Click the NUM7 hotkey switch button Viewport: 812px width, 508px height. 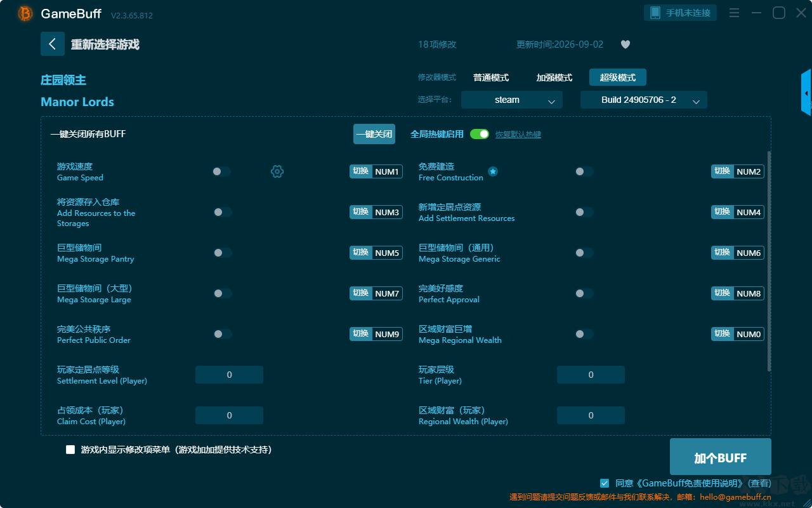coord(376,293)
